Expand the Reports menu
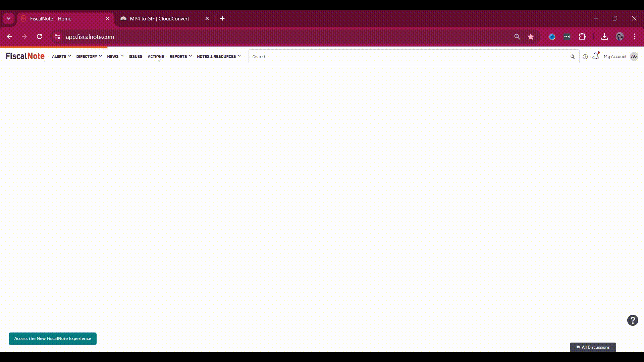 tap(180, 56)
